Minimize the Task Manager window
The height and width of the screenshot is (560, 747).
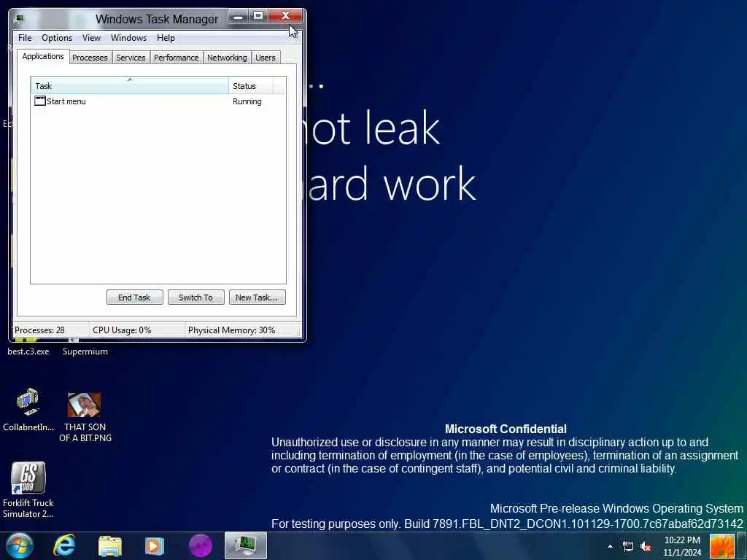239,16
